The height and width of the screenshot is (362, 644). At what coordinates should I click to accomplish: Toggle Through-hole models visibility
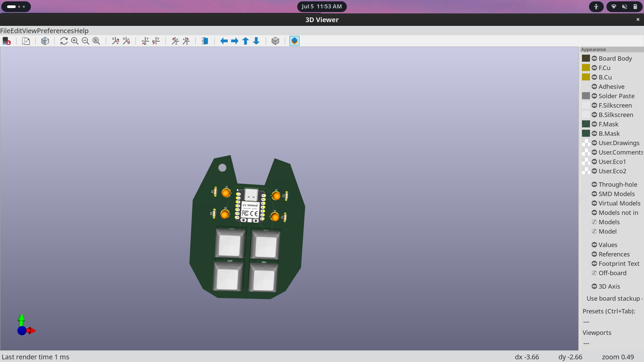594,184
